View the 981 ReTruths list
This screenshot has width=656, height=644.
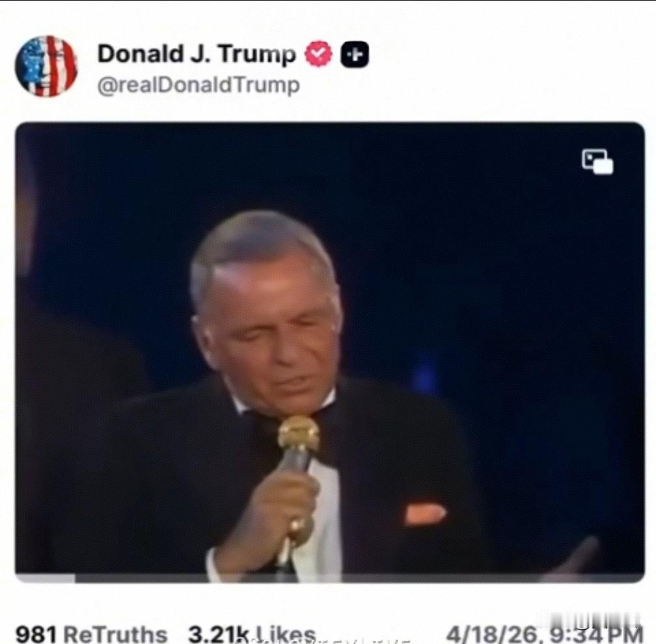click(x=91, y=634)
